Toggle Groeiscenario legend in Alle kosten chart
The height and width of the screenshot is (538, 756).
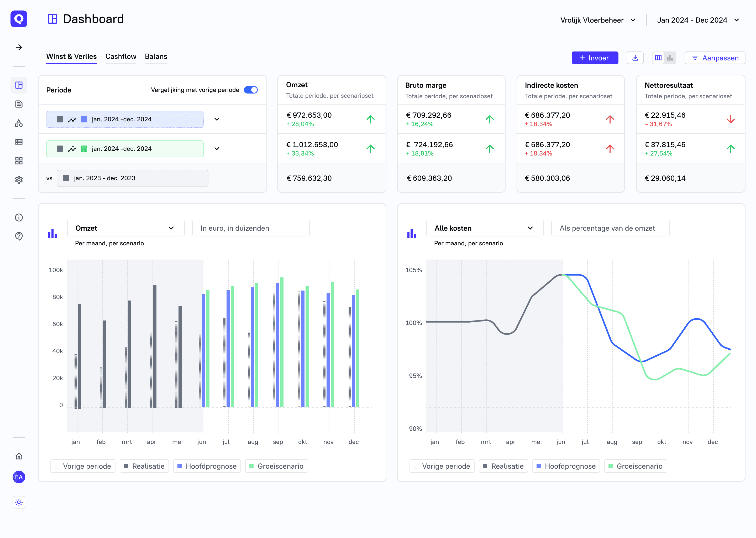pyautogui.click(x=635, y=466)
